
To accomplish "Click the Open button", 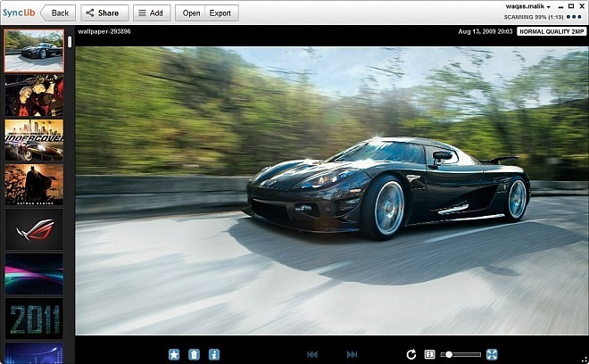I will [x=191, y=13].
